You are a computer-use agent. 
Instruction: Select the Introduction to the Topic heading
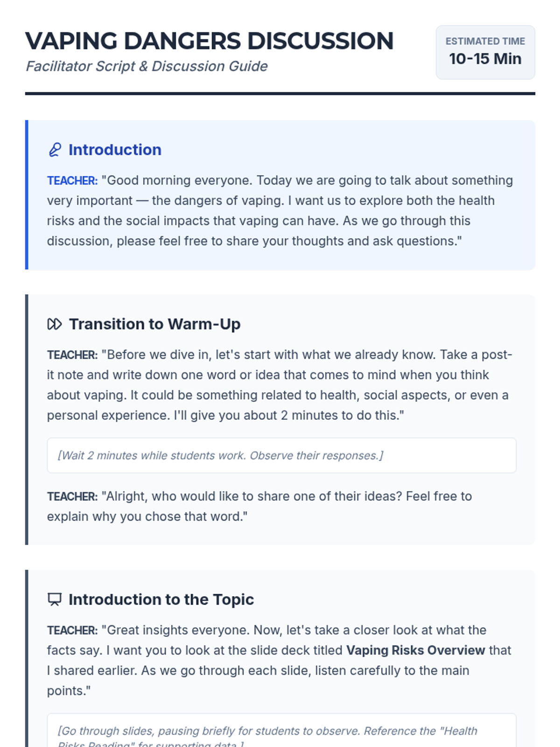[161, 599]
